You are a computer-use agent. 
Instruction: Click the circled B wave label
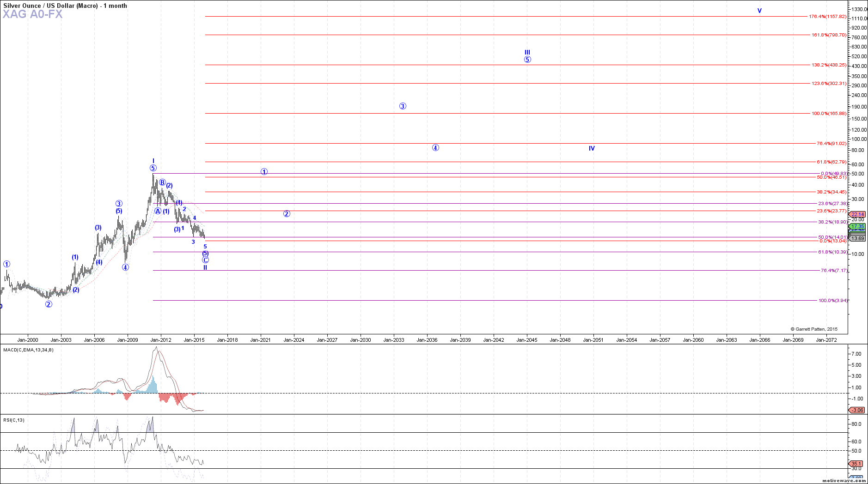coord(162,182)
